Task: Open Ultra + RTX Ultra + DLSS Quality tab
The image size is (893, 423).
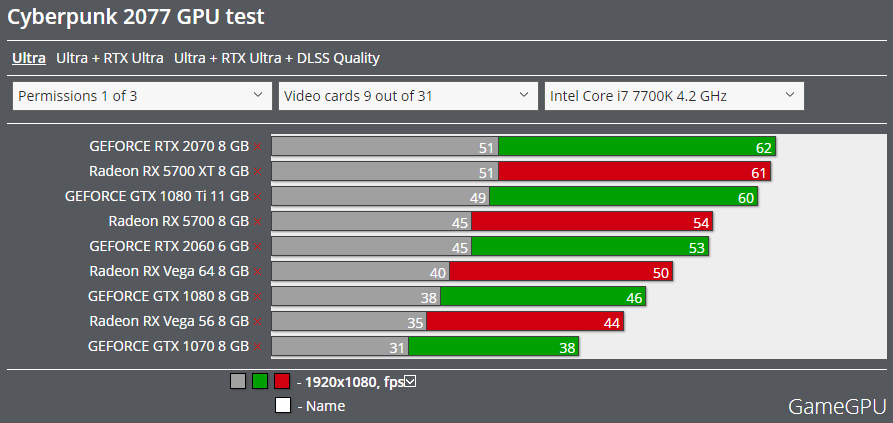Action: (x=277, y=58)
